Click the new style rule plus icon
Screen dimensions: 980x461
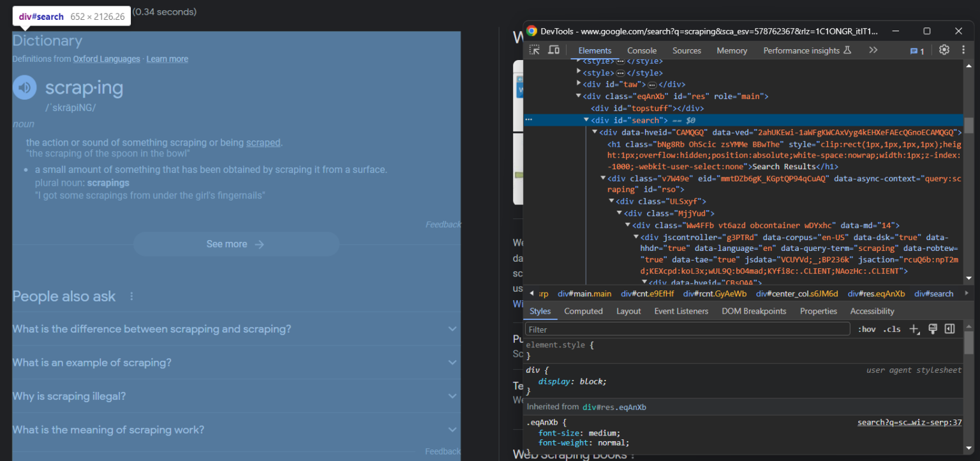pos(914,329)
